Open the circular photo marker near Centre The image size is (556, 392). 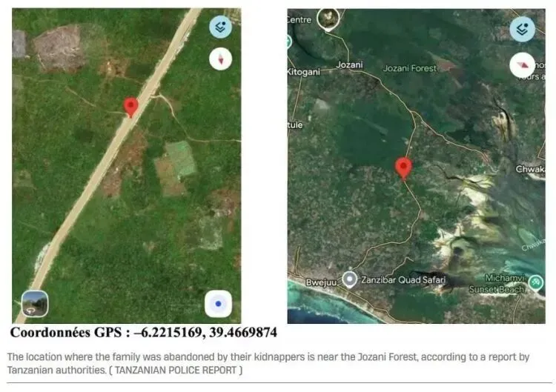point(328,19)
